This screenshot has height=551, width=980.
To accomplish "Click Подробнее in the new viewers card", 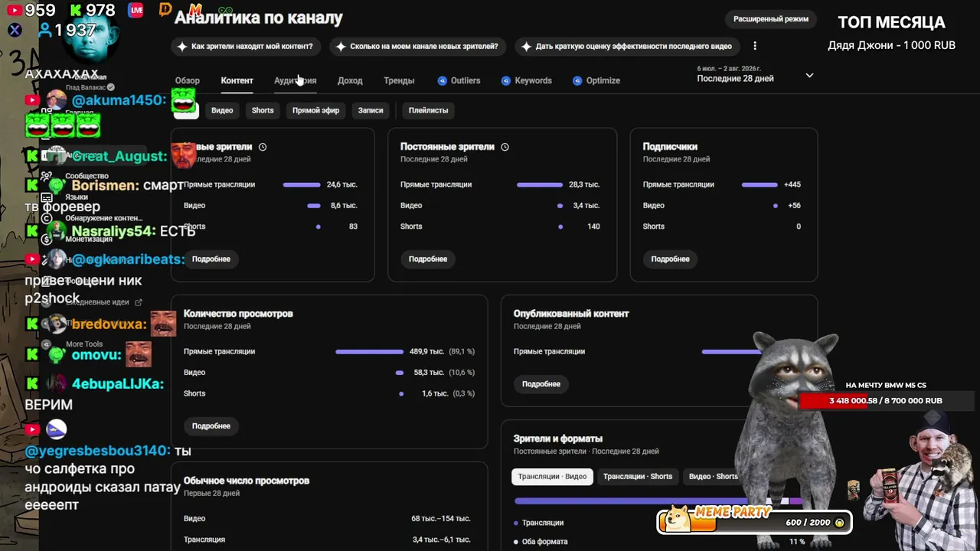I will pyautogui.click(x=211, y=259).
